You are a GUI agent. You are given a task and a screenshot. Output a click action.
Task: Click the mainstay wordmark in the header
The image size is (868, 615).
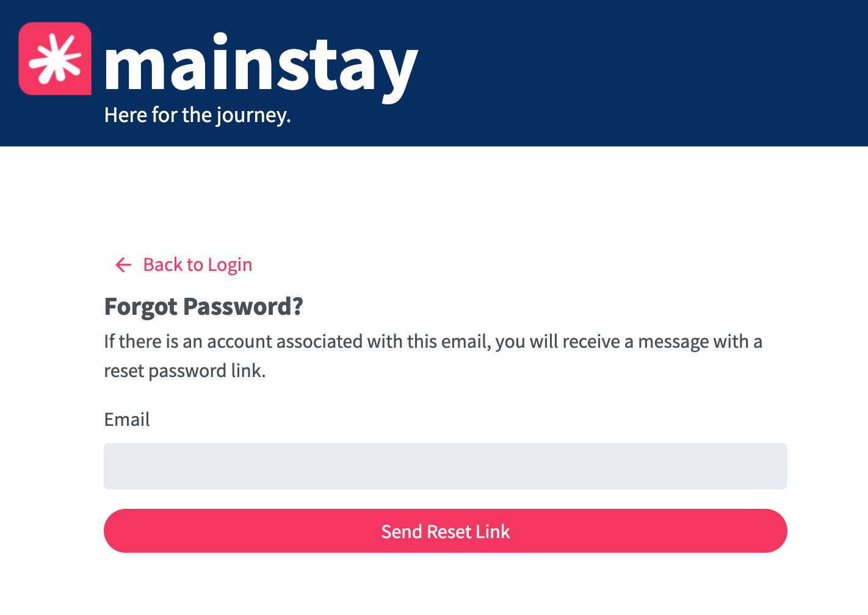tap(261, 66)
